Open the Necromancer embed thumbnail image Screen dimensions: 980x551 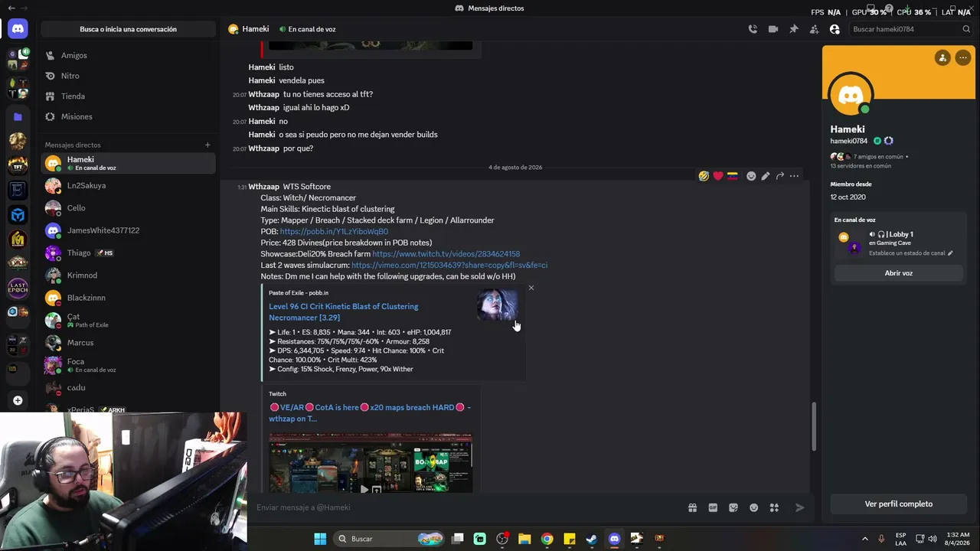tap(497, 305)
